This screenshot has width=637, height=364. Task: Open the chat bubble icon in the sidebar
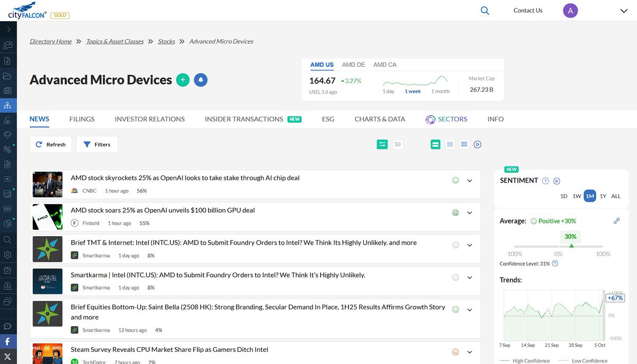point(7,326)
